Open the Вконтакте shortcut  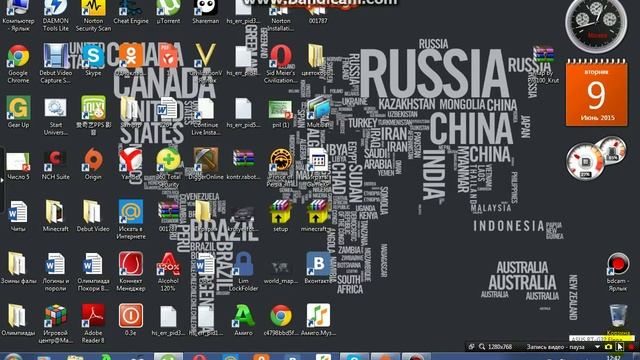(x=318, y=268)
